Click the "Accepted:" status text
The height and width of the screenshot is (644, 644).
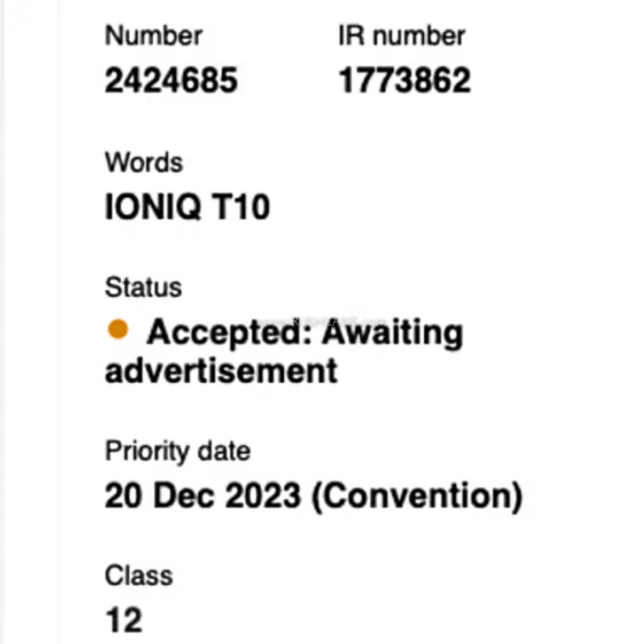click(229, 331)
